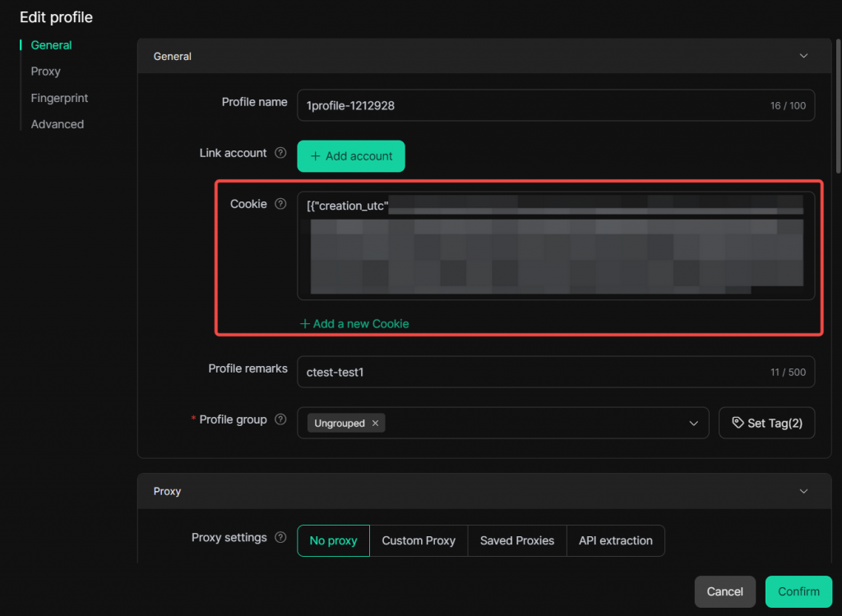Viewport: 842px width, 616px height.
Task: Collapse the General section chevron
Action: click(803, 56)
